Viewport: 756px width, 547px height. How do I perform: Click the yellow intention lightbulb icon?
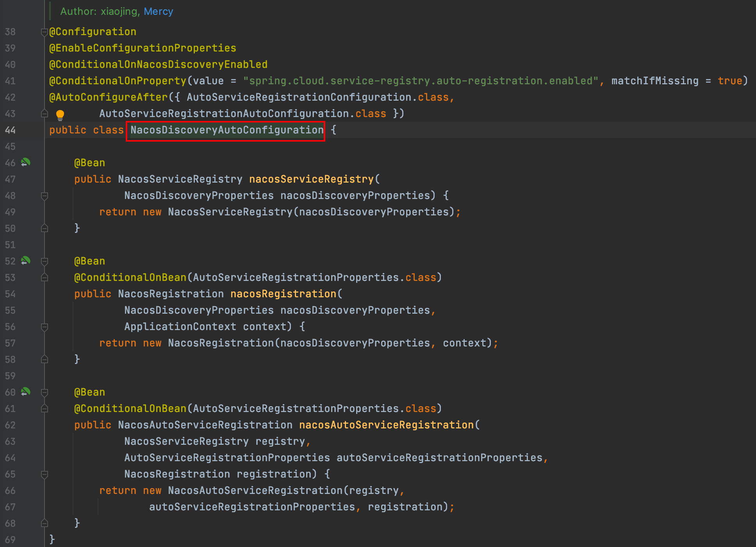point(60,115)
